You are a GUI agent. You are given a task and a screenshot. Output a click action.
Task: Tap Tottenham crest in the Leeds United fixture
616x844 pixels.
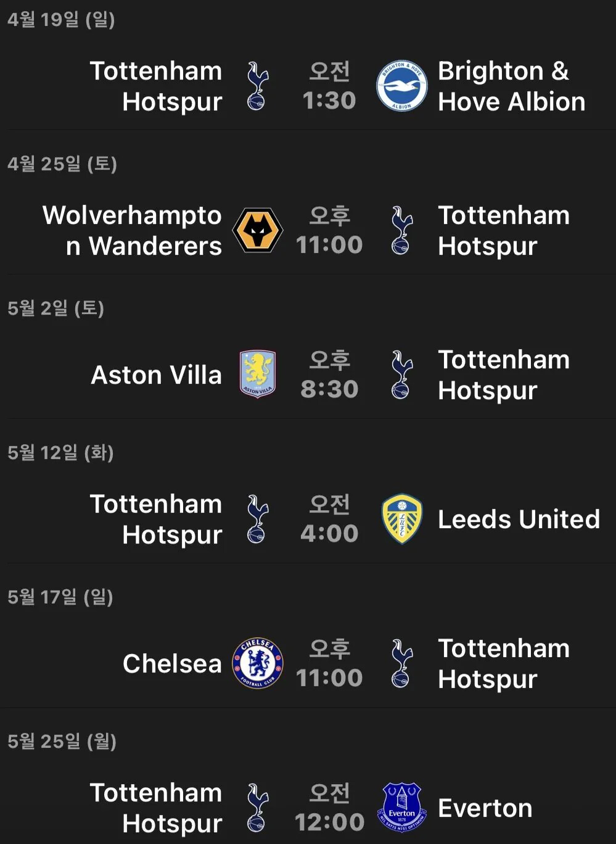tap(258, 519)
